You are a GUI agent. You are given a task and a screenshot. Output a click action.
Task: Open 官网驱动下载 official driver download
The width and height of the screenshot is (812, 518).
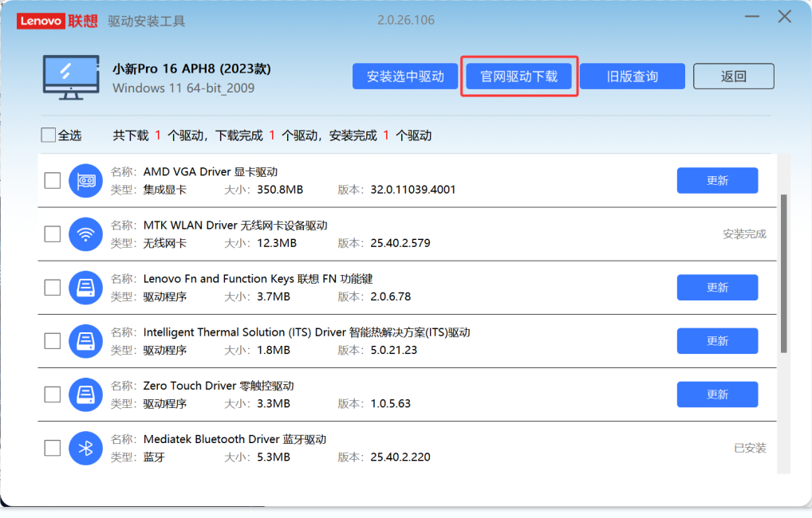click(519, 77)
